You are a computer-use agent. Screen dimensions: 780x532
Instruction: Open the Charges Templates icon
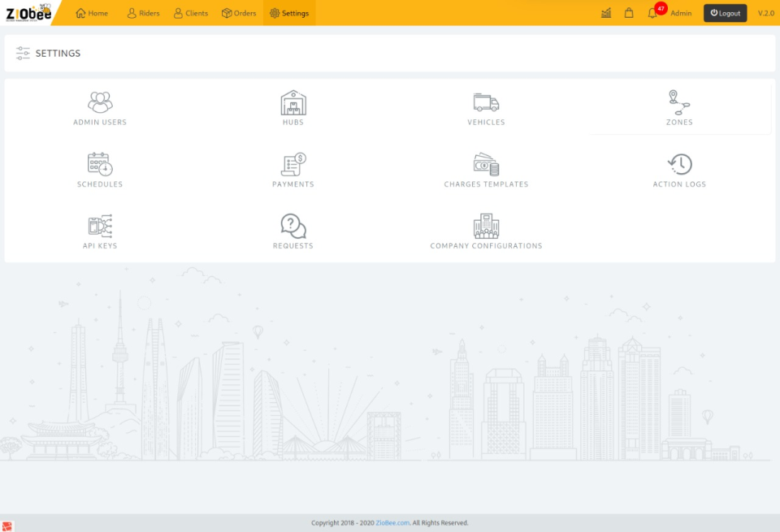point(486,162)
